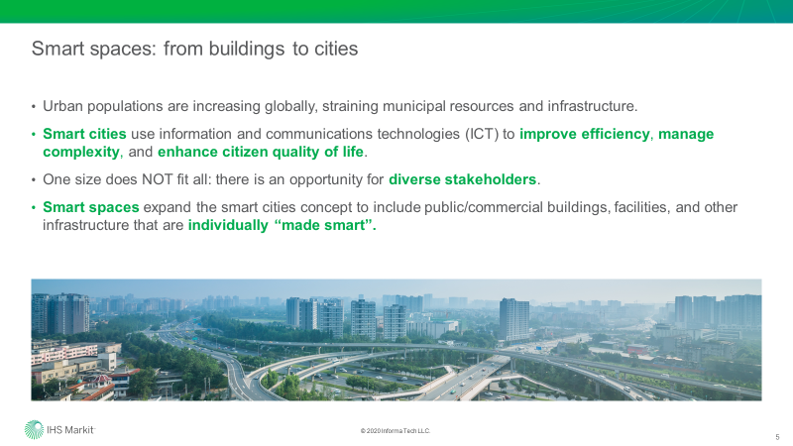Image resolution: width=793 pixels, height=446 pixels.
Task: Click 'enhance citizen quality of life' phrase
Action: click(260, 152)
